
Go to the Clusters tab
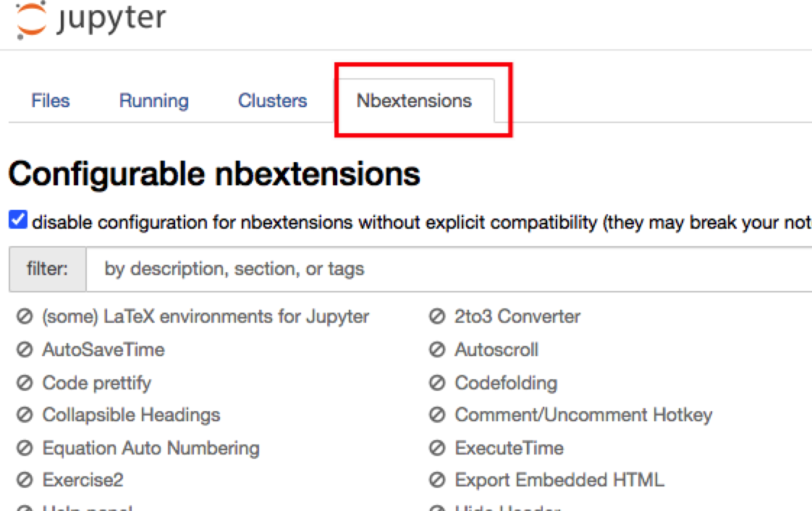point(272,101)
